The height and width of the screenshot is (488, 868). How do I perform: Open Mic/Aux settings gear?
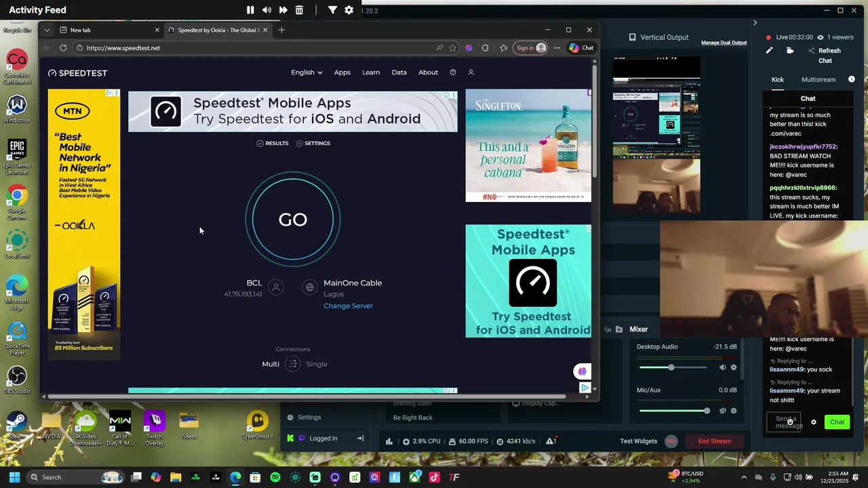[733, 411]
